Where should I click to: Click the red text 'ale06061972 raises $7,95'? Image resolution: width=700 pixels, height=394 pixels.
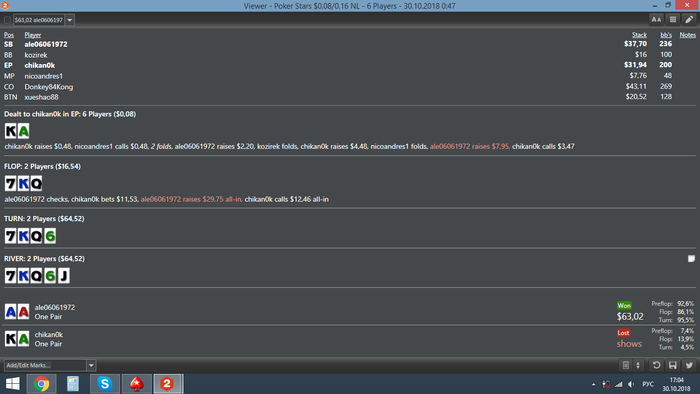click(x=469, y=146)
